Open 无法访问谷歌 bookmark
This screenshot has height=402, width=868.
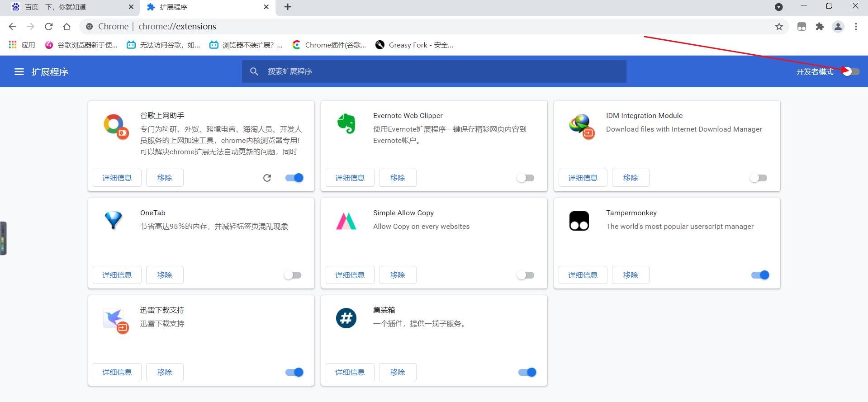tap(163, 45)
